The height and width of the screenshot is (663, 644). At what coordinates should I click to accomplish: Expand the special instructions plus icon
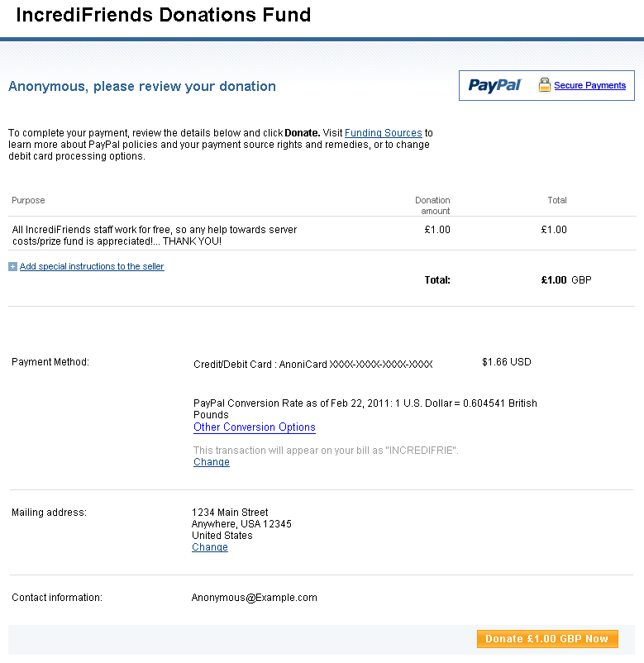[12, 267]
